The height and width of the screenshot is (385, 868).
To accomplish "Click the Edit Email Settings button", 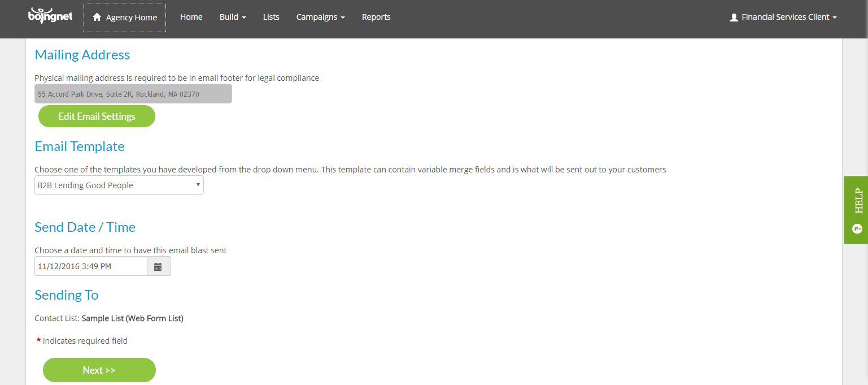I will 97,116.
